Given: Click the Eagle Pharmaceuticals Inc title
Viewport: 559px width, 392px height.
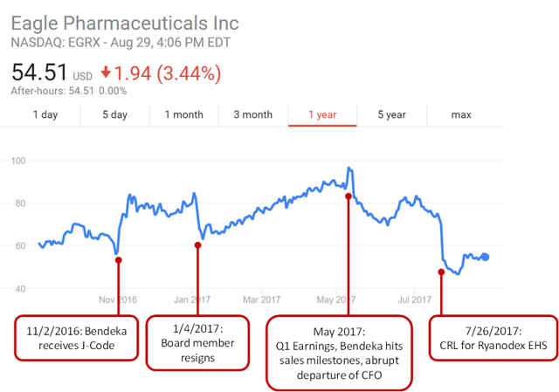Looking at the screenshot, I should click(x=125, y=24).
